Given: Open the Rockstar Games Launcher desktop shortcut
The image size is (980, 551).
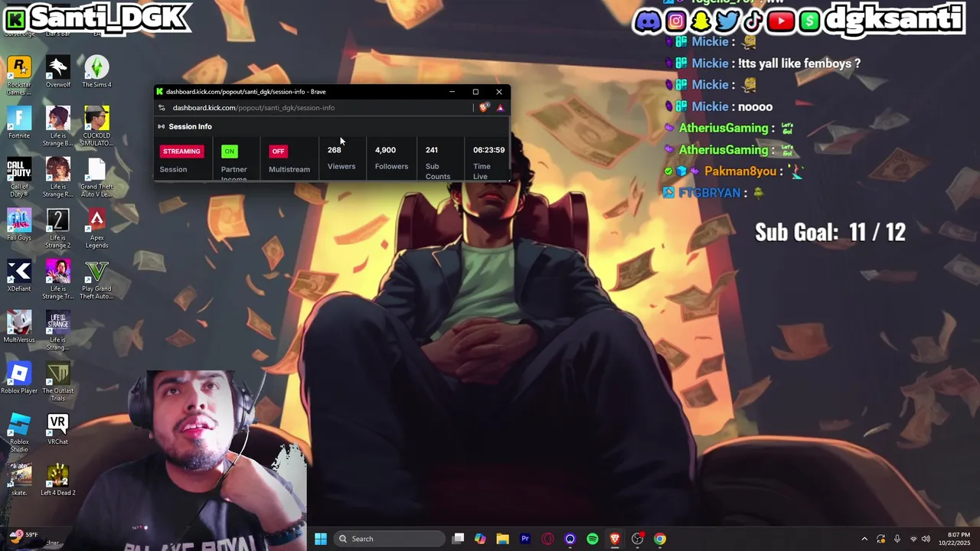Looking at the screenshot, I should pyautogui.click(x=19, y=76).
